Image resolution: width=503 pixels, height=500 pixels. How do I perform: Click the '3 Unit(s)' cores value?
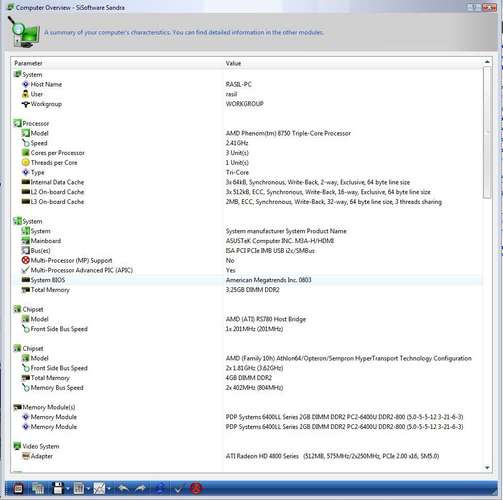pyautogui.click(x=237, y=153)
